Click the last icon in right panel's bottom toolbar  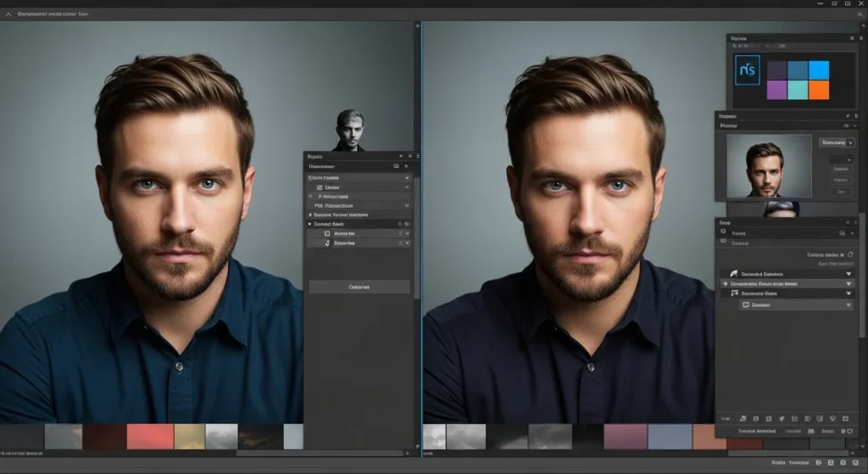click(x=845, y=418)
